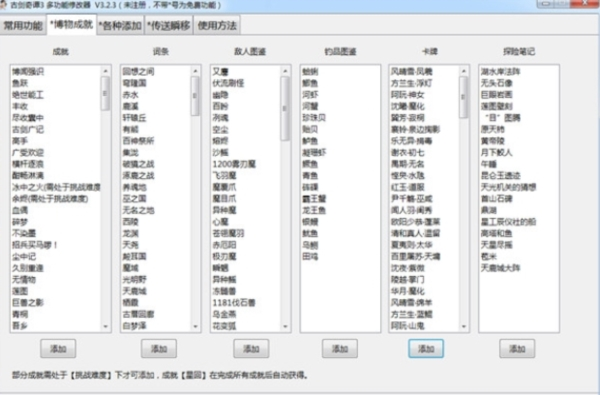Click 添加 button under the 词条 list
The height and width of the screenshot is (395, 600).
pos(159,349)
